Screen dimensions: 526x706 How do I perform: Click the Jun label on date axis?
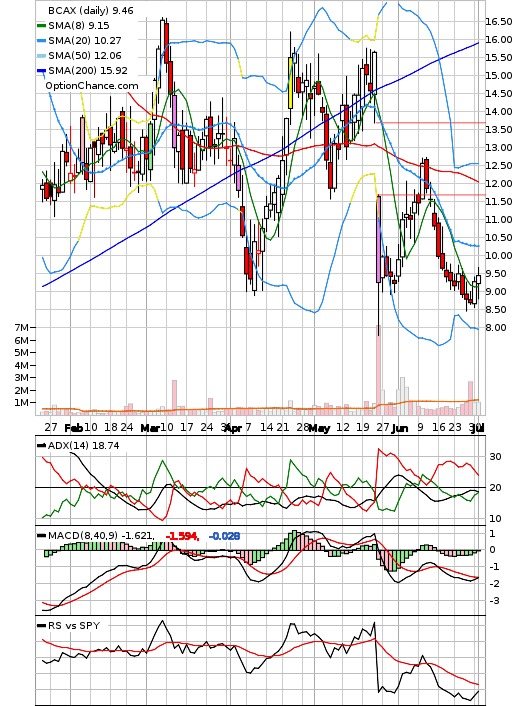[400, 428]
